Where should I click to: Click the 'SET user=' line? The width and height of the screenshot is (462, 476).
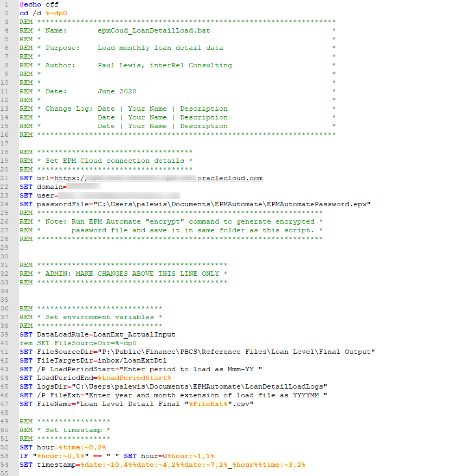click(x=38, y=195)
